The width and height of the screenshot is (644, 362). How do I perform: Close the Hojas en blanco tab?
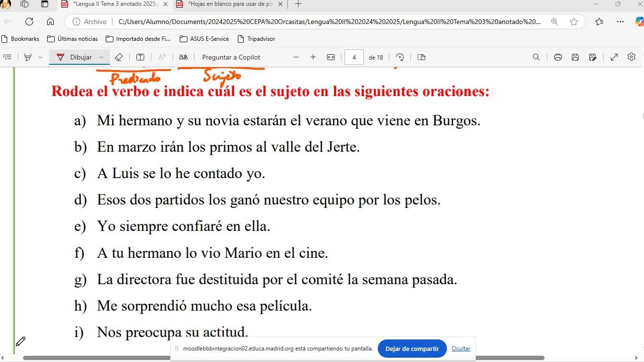tap(281, 4)
